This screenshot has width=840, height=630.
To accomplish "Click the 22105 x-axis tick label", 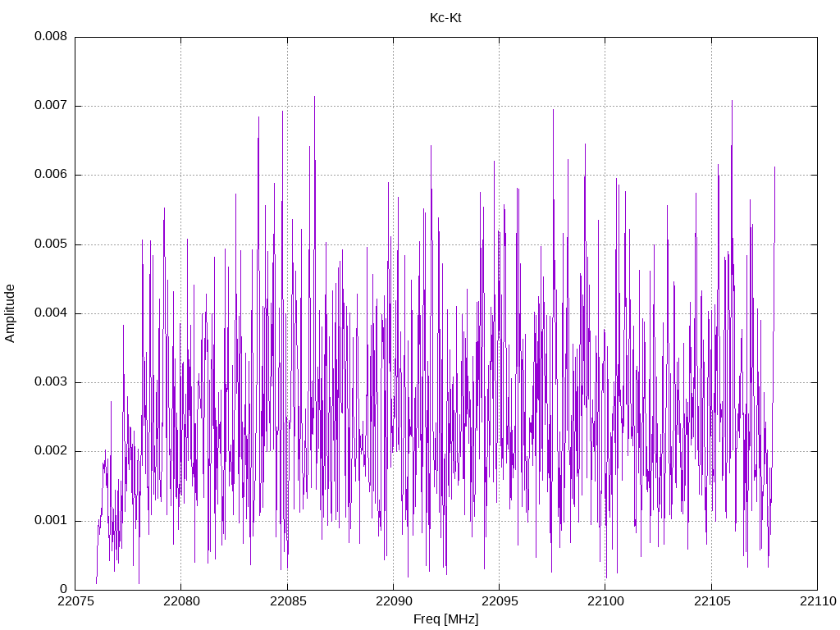I will tap(711, 601).
